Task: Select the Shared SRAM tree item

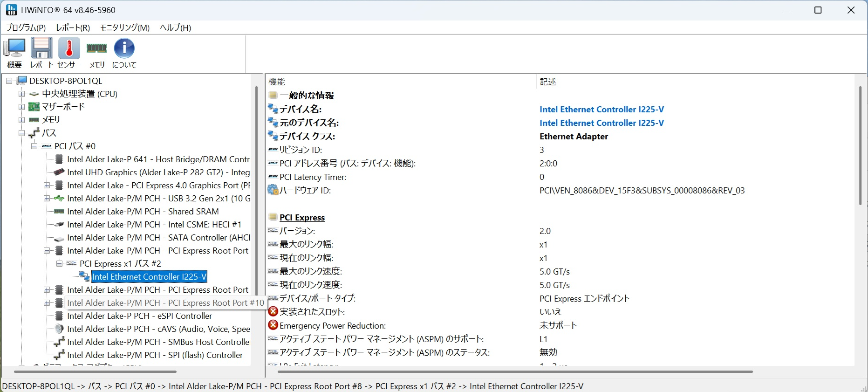Action: 143,211
